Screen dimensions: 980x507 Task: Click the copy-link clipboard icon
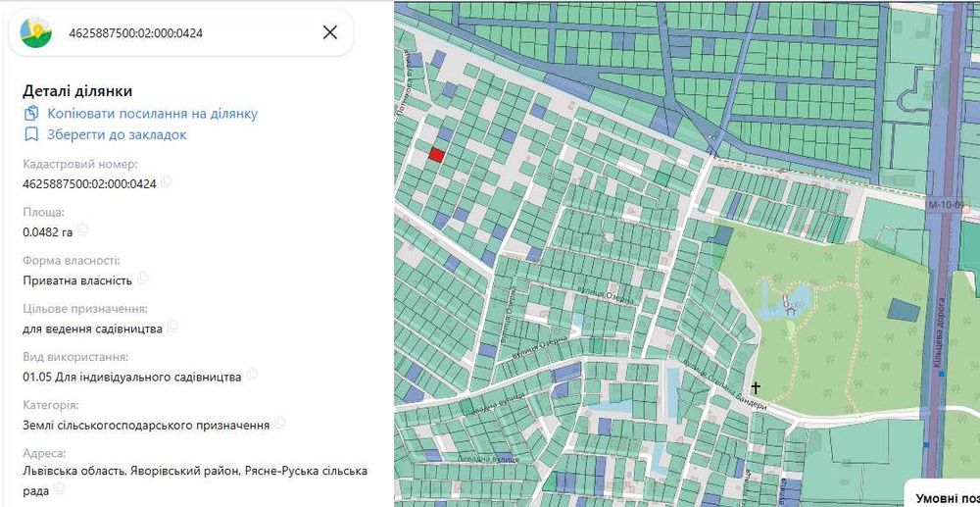(31, 114)
